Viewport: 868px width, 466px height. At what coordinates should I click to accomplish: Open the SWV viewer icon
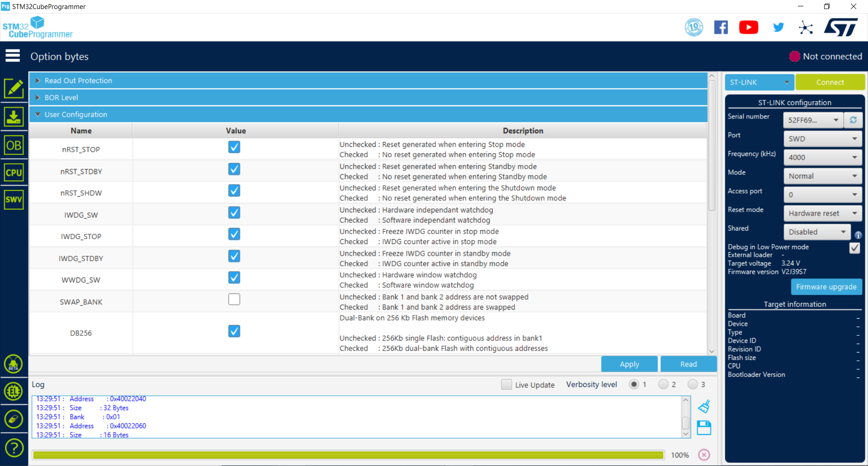coord(14,199)
